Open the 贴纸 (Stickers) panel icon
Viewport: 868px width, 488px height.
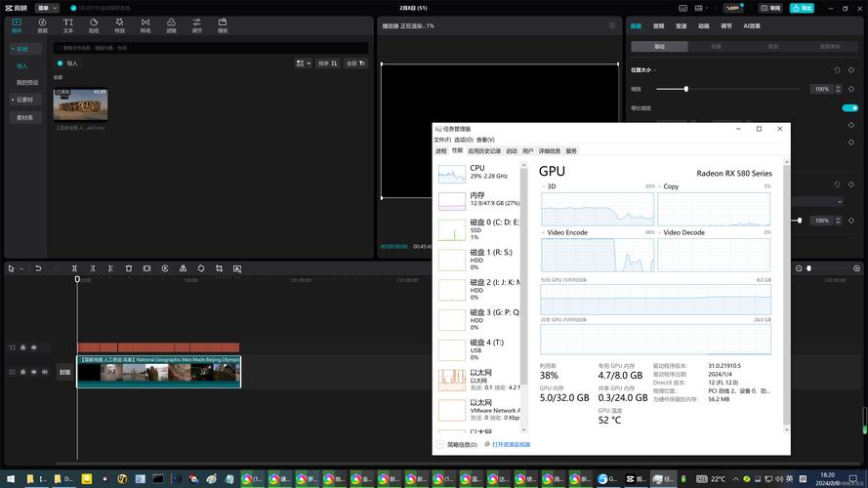point(94,24)
